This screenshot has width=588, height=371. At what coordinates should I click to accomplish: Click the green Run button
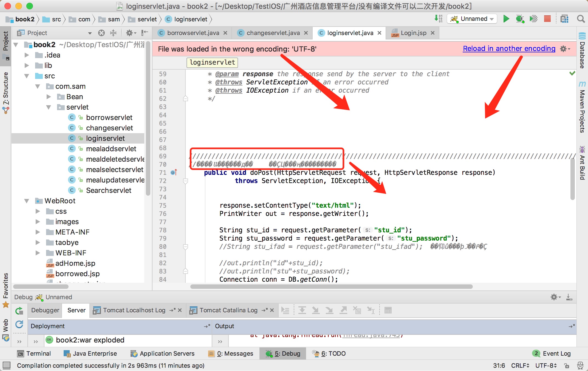pyautogui.click(x=506, y=19)
